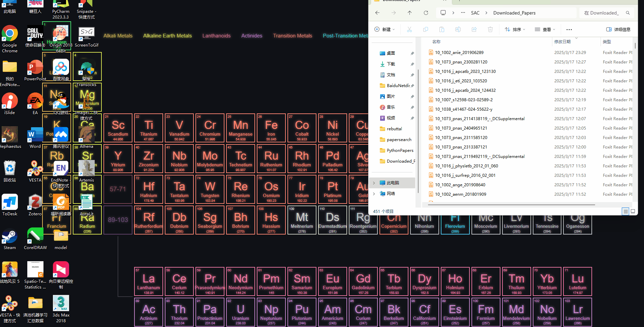Screen dimensions: 644x327
Task: Open the Recycle Bin (回收站)
Action: pyautogui.click(x=10, y=171)
